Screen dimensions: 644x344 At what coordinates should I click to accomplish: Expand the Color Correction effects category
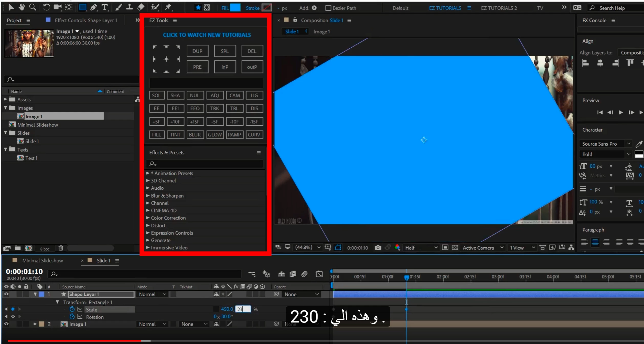point(148,218)
